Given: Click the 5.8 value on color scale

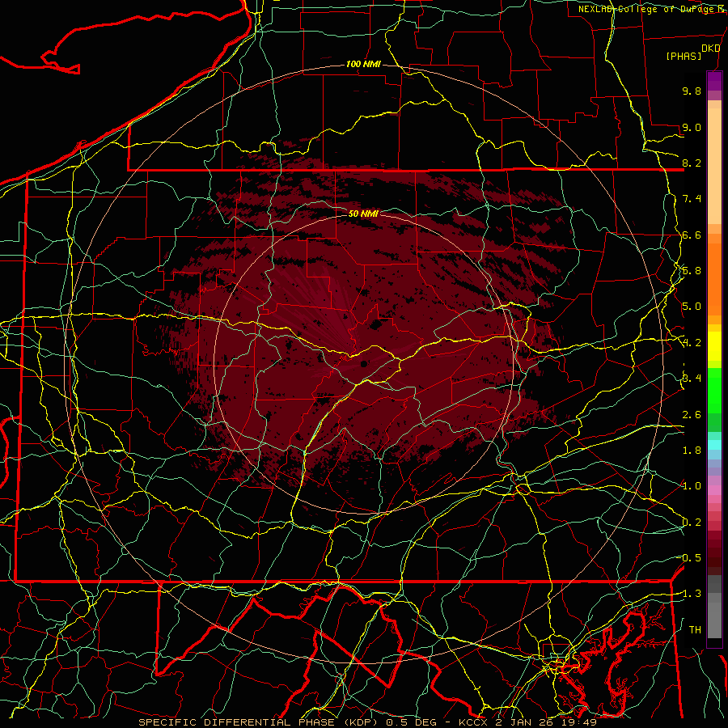Looking at the screenshot, I should coord(692,271).
